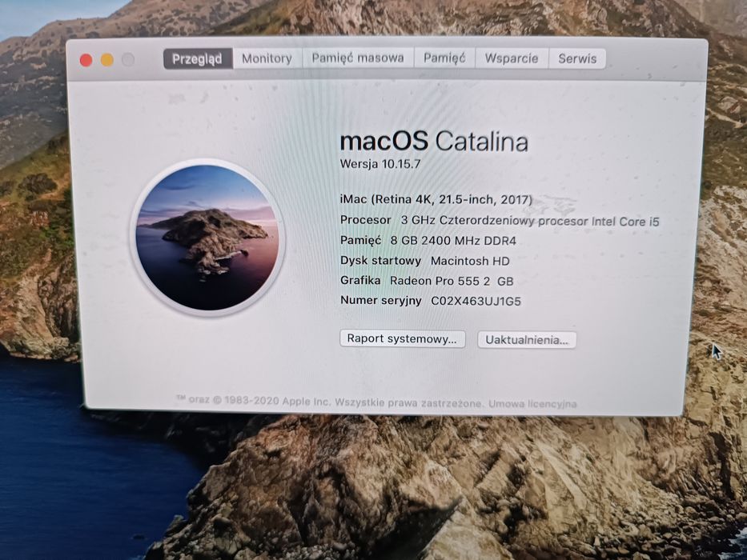
Task: Click the macOS Catalina title
Action: (434, 142)
